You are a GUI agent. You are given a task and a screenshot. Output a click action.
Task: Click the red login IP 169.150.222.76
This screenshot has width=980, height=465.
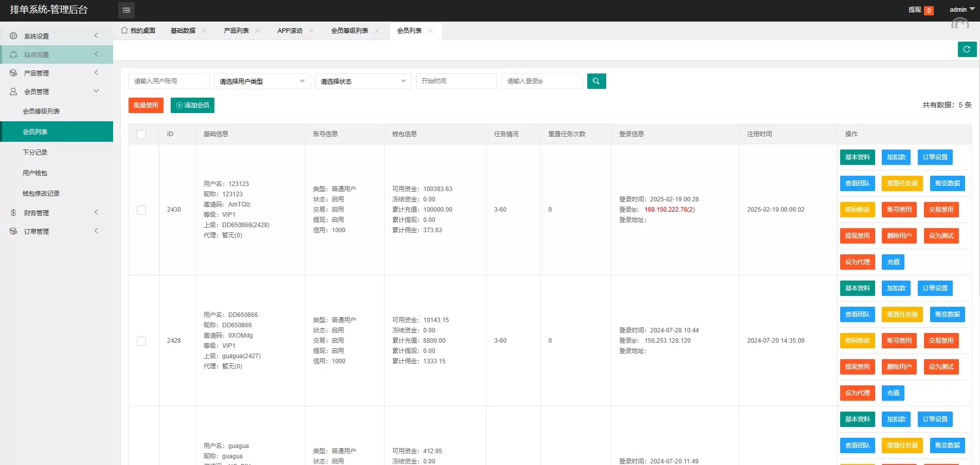(x=669, y=210)
